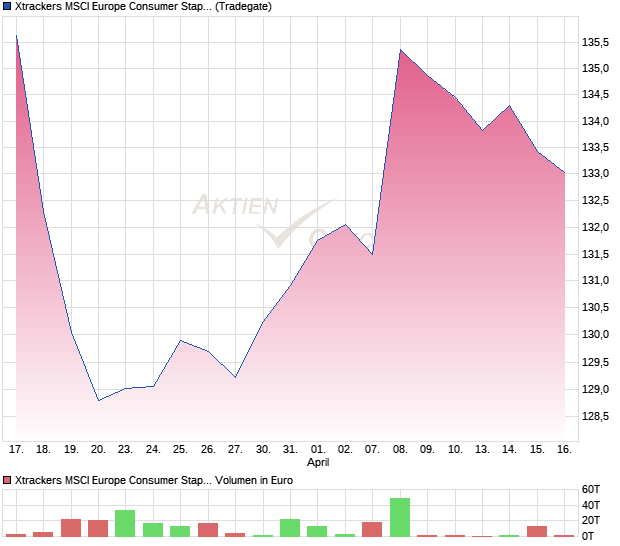
Task: Click the '129,0' price axis label
Action: tap(595, 389)
